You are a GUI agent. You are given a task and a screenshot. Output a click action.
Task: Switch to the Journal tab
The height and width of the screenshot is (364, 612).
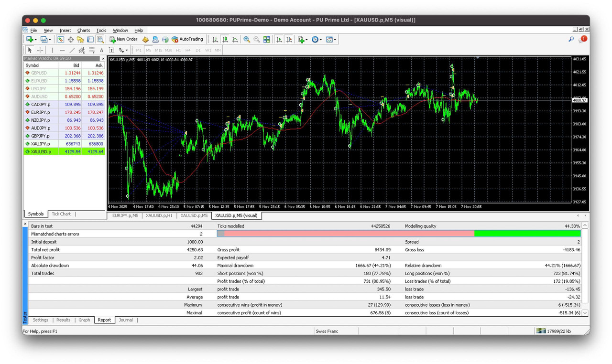tap(126, 320)
